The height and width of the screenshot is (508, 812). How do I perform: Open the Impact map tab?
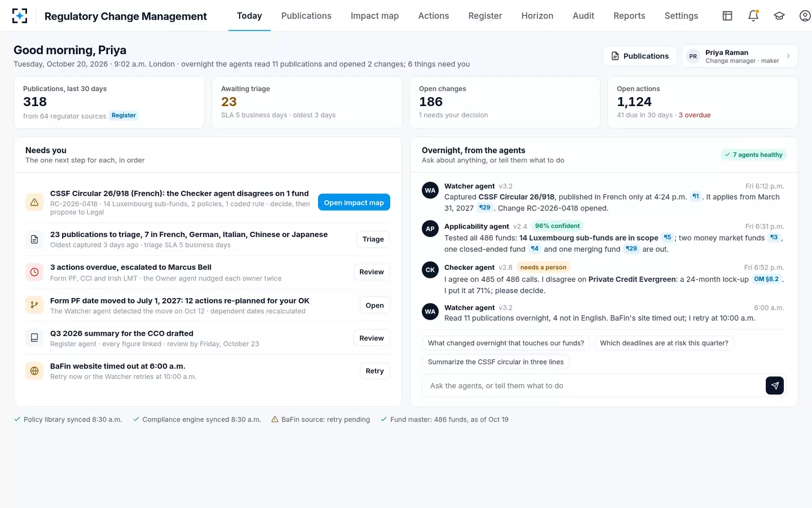click(x=374, y=16)
